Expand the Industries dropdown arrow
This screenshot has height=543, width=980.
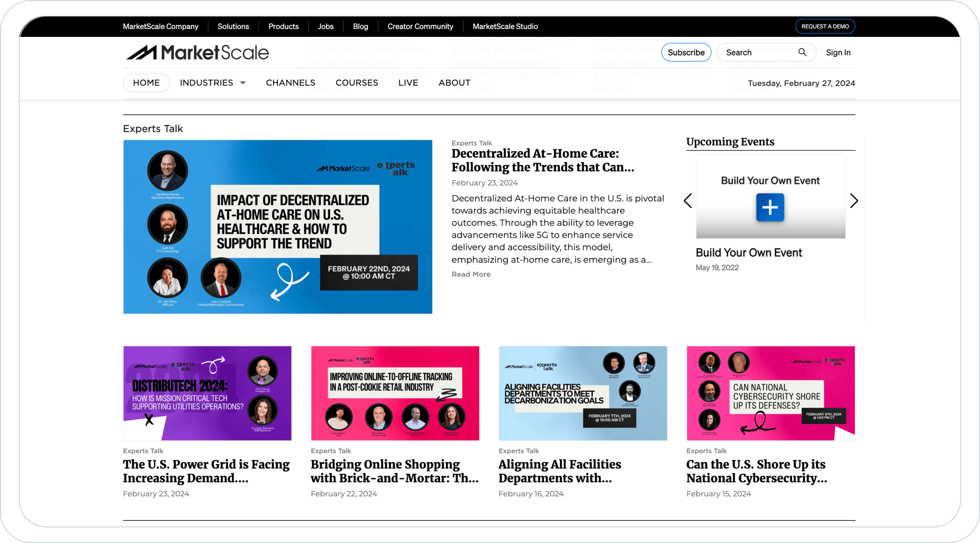pyautogui.click(x=243, y=83)
